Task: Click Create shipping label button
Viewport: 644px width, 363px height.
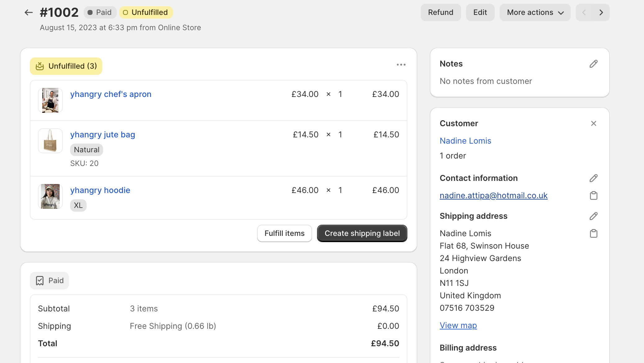Action: 362,233
